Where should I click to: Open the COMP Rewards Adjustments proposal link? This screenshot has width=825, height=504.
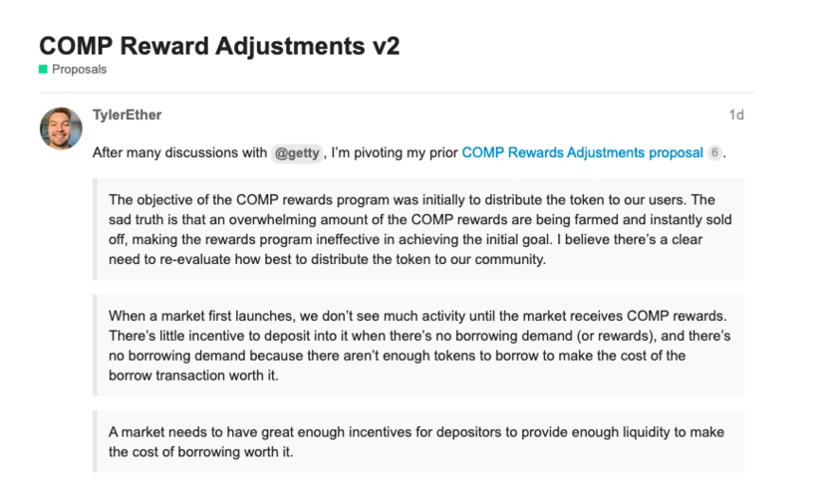click(x=583, y=152)
